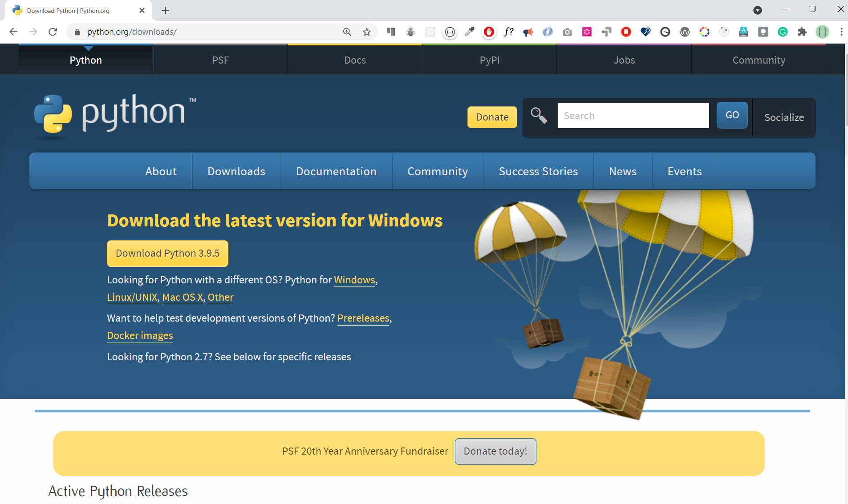The image size is (848, 504).
Task: Open the heart magnifier extension icon
Action: 645,32
